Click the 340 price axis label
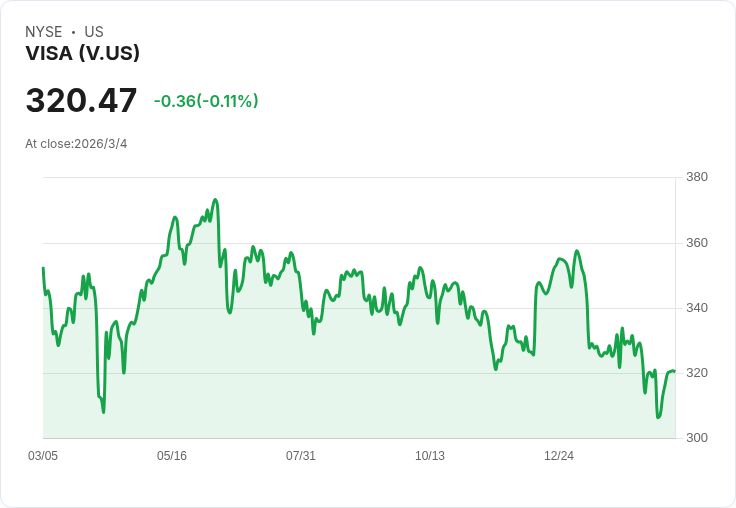The width and height of the screenshot is (736, 508). pos(697,308)
